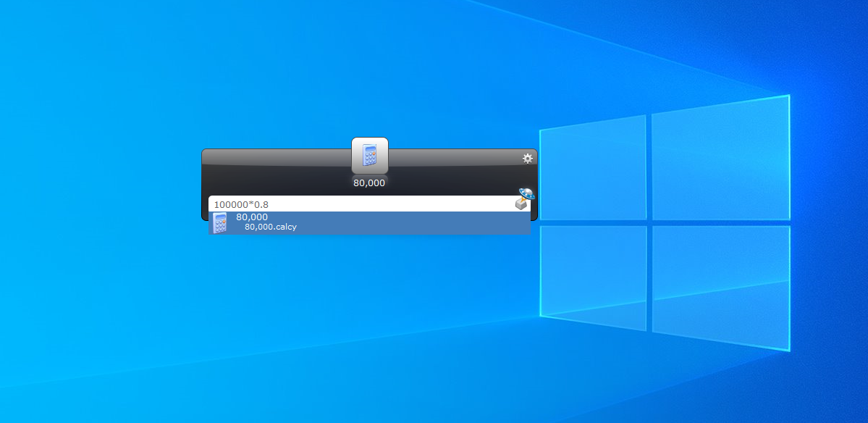Click the UFO search-the-web icon
The height and width of the screenshot is (423, 868).
click(526, 198)
